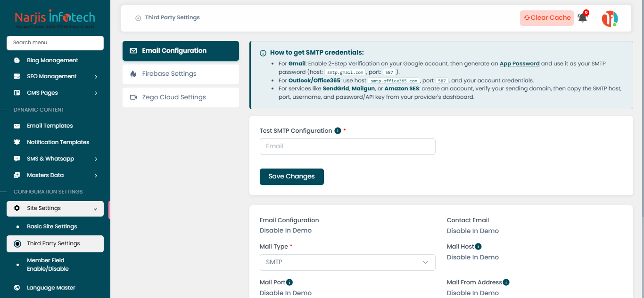
Task: Click the Test SMTP Configuration info icon
Action: [x=338, y=131]
